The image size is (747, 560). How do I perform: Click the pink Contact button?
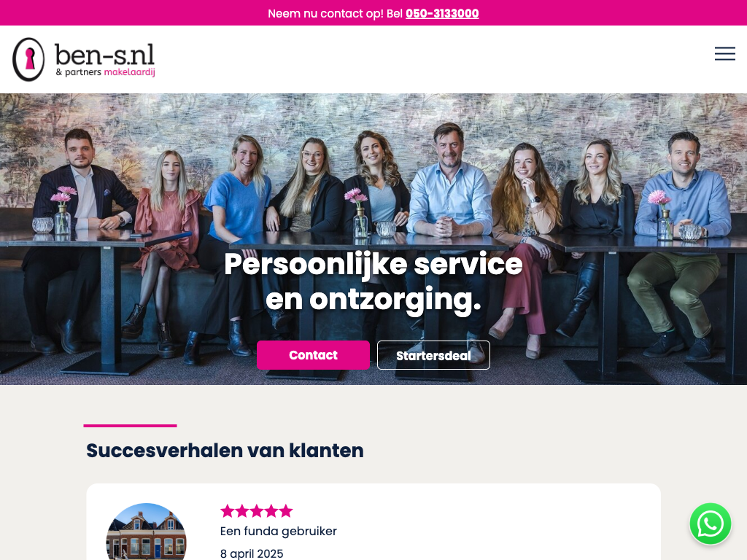click(x=313, y=355)
